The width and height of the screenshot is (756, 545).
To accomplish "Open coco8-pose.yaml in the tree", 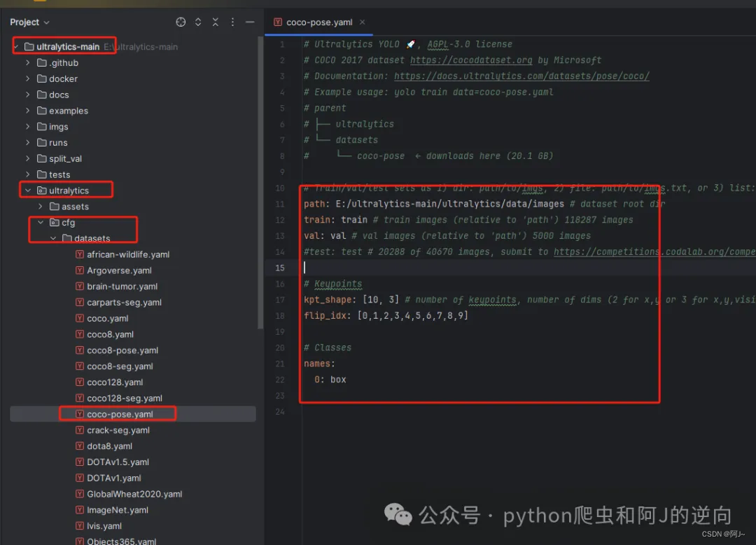I will click(122, 350).
